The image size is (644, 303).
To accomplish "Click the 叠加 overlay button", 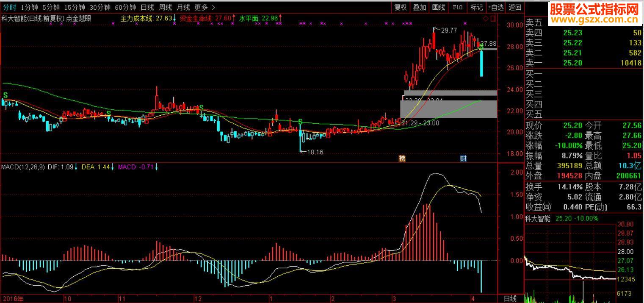I will [x=420, y=7].
